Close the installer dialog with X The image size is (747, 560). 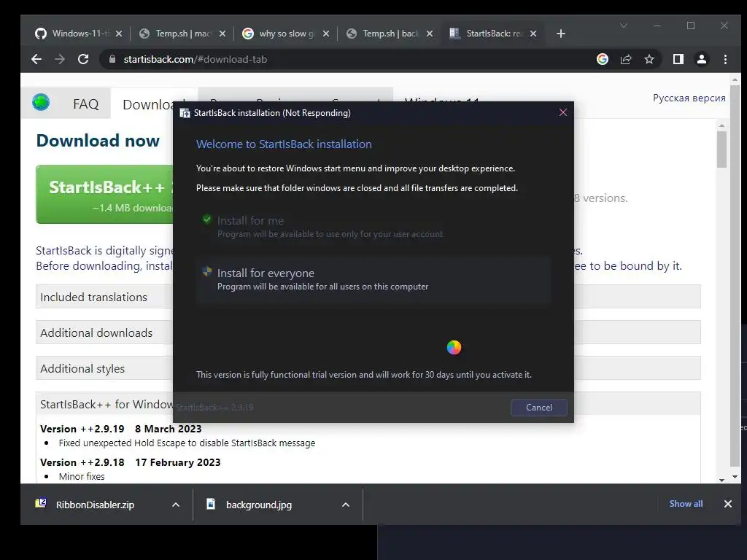562,112
